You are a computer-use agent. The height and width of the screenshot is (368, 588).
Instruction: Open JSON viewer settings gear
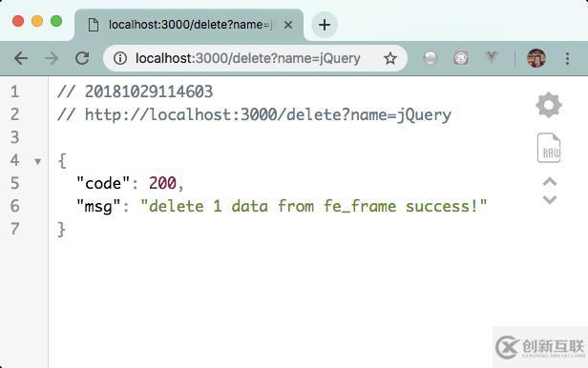click(549, 105)
